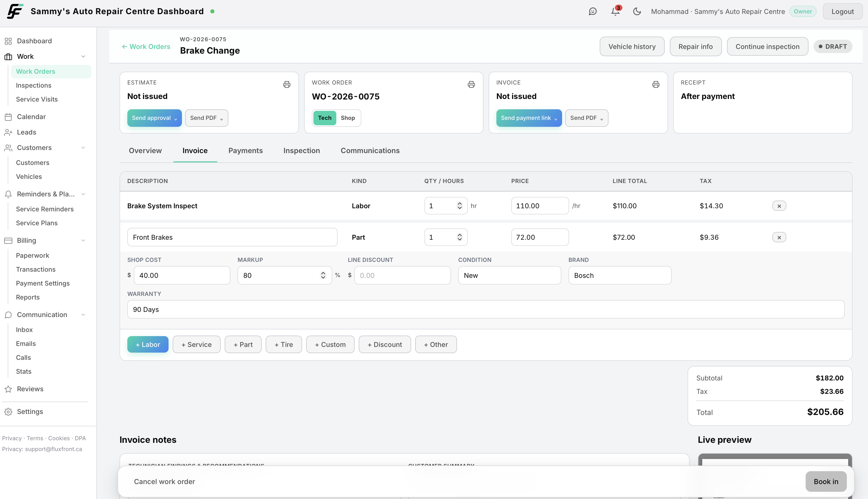Collapse the Work sidebar section
Image resolution: width=868 pixels, height=499 pixels.
[x=83, y=56]
